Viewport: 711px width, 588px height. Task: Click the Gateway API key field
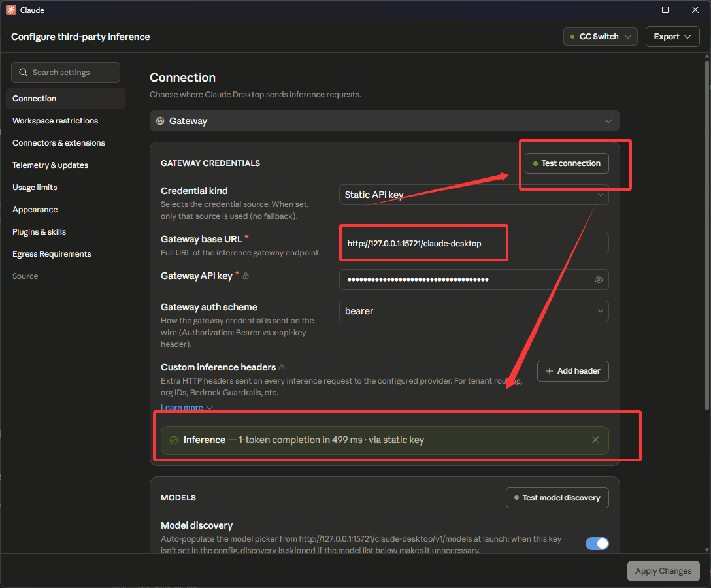[474, 280]
